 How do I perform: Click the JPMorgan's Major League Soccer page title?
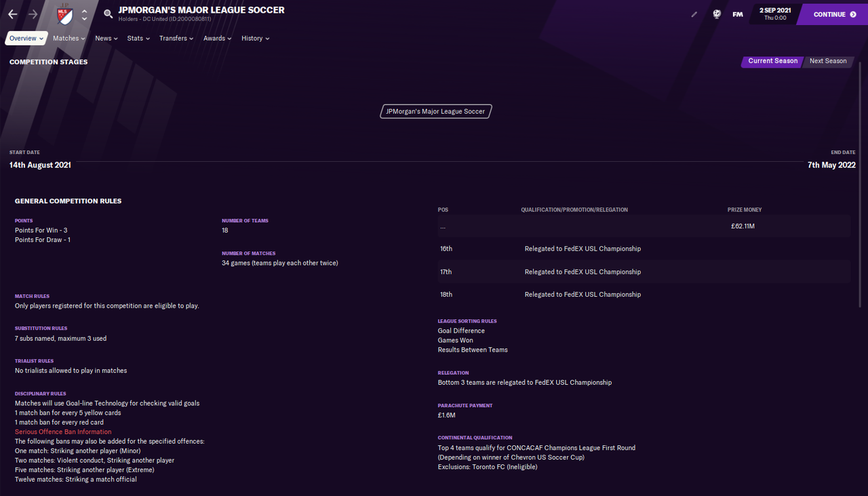[201, 9]
